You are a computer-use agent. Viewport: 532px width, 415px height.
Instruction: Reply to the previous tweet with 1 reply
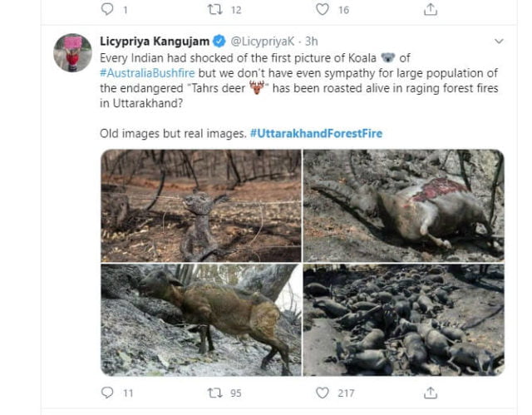click(x=106, y=10)
